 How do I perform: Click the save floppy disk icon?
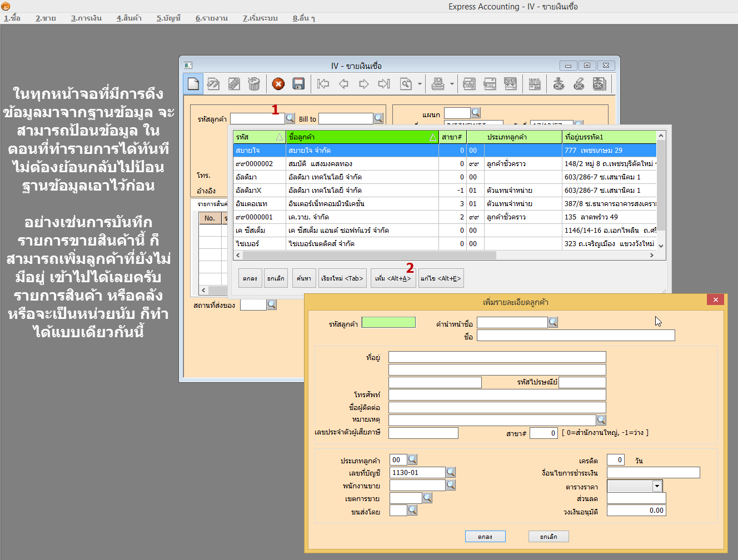coord(298,84)
